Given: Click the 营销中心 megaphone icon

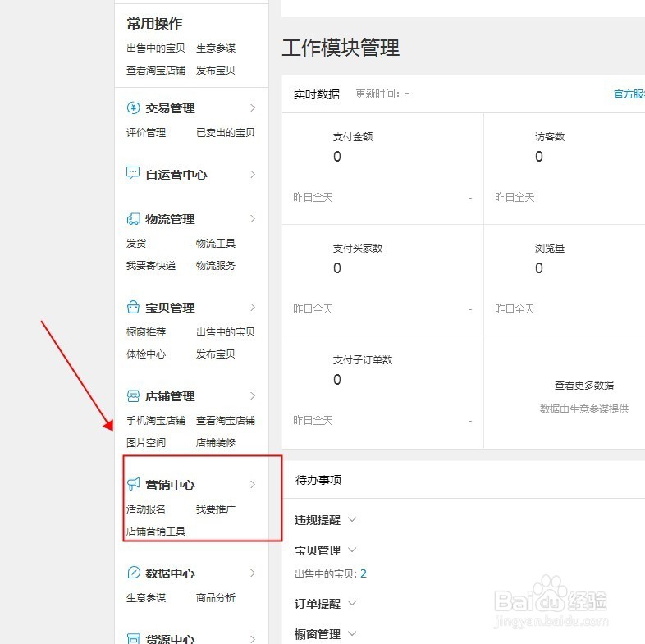Looking at the screenshot, I should point(133,484).
